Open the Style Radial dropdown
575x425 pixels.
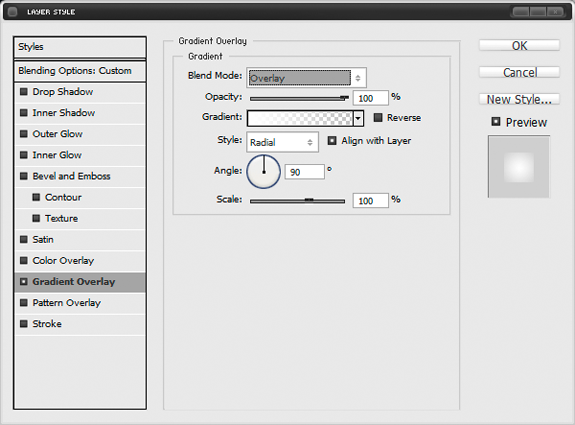click(282, 142)
